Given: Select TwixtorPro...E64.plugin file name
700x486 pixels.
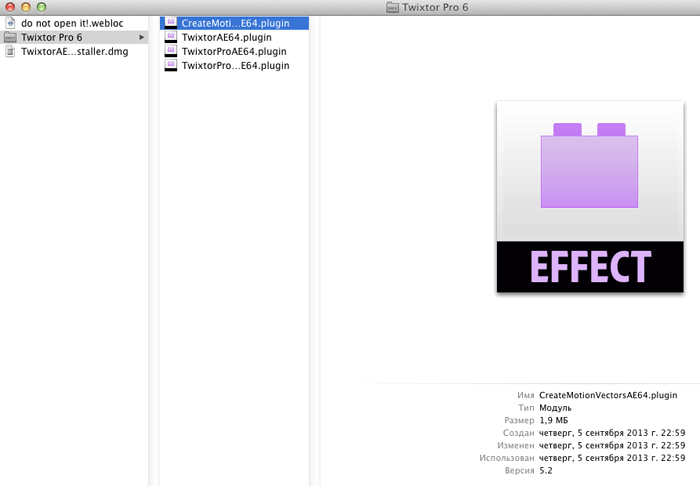Looking at the screenshot, I should click(x=236, y=66).
